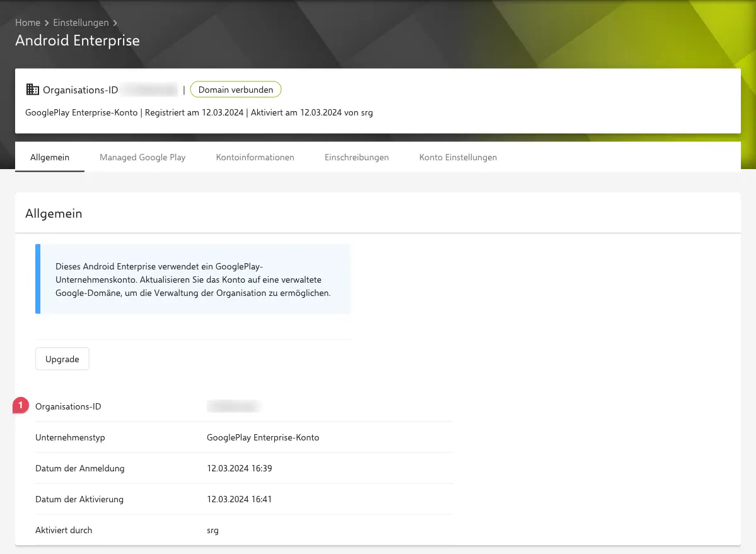
Task: Click the Domain verbunden status badge
Action: click(236, 90)
